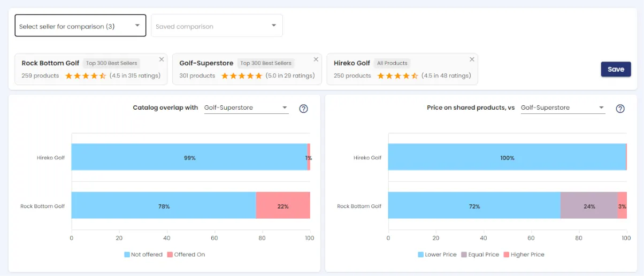This screenshot has width=644, height=276.
Task: Click the Golf-Superstore card title
Action: (206, 63)
